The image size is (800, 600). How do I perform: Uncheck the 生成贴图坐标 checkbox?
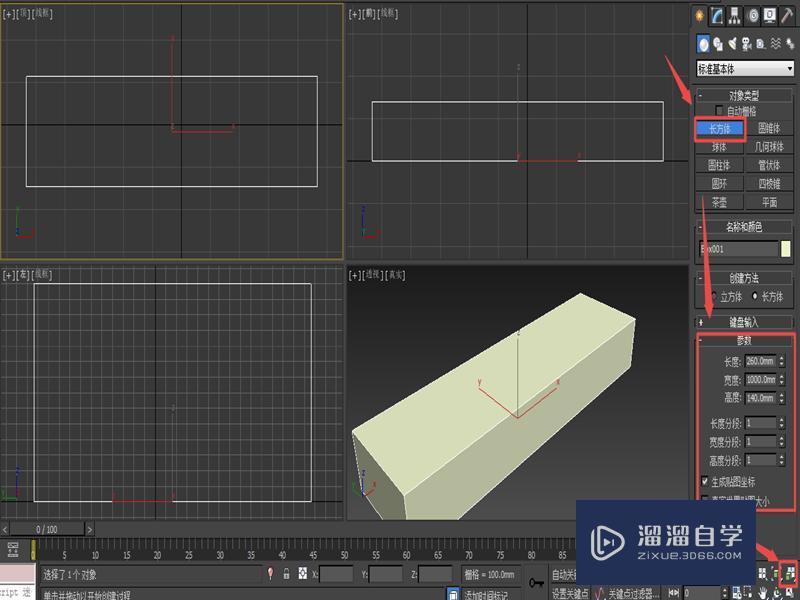point(706,481)
